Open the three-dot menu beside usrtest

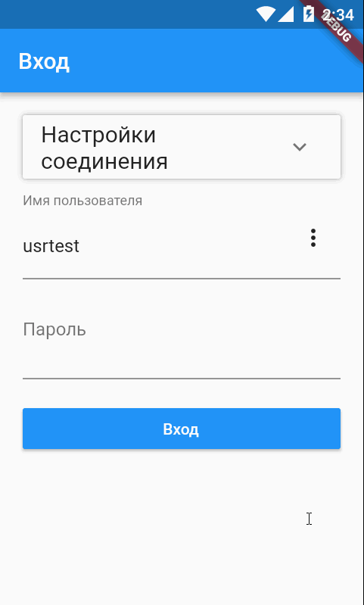coord(313,238)
